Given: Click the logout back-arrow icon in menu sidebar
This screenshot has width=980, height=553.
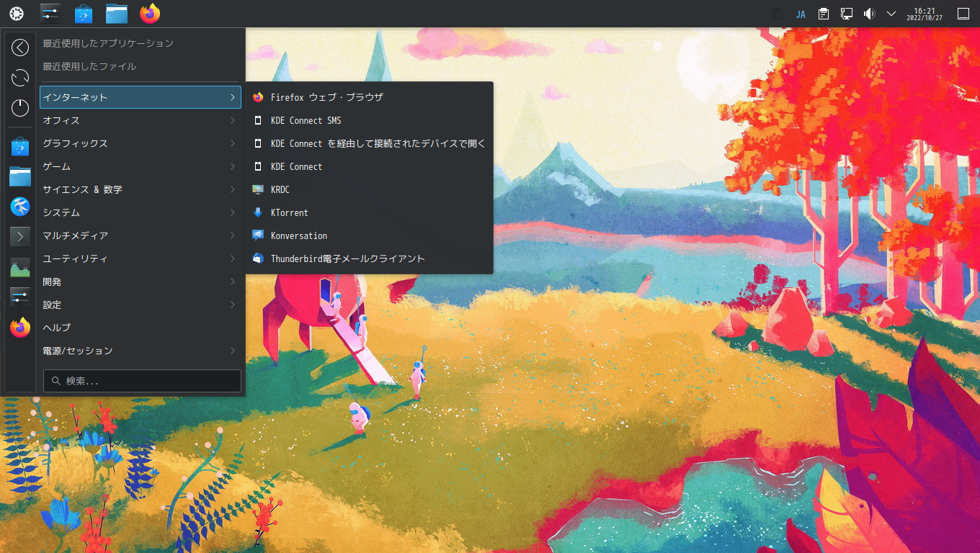Looking at the screenshot, I should pos(20,48).
